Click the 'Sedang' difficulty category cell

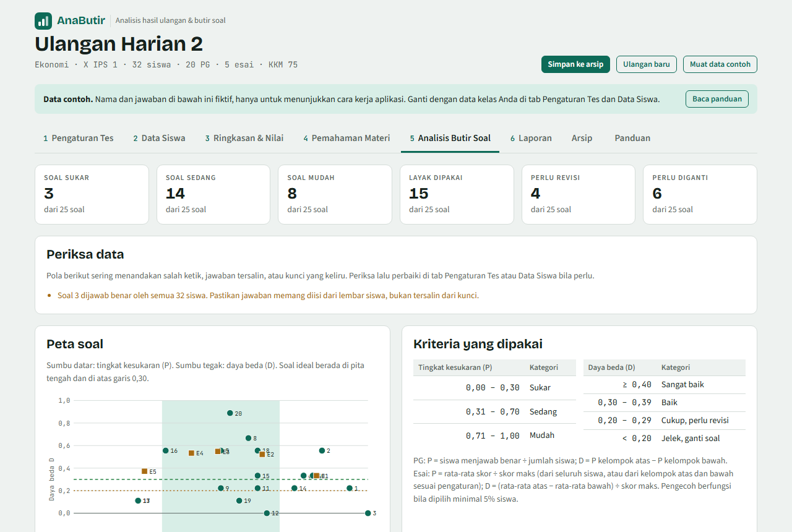pos(550,412)
